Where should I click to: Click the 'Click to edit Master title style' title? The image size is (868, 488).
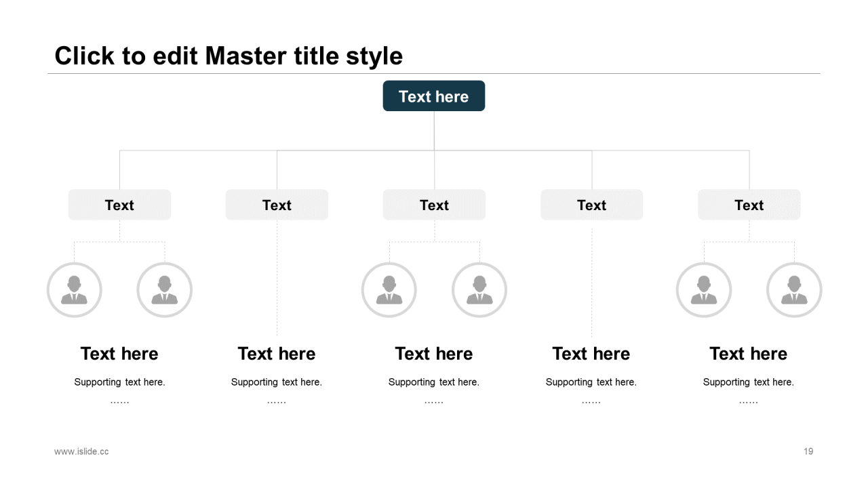tap(229, 56)
